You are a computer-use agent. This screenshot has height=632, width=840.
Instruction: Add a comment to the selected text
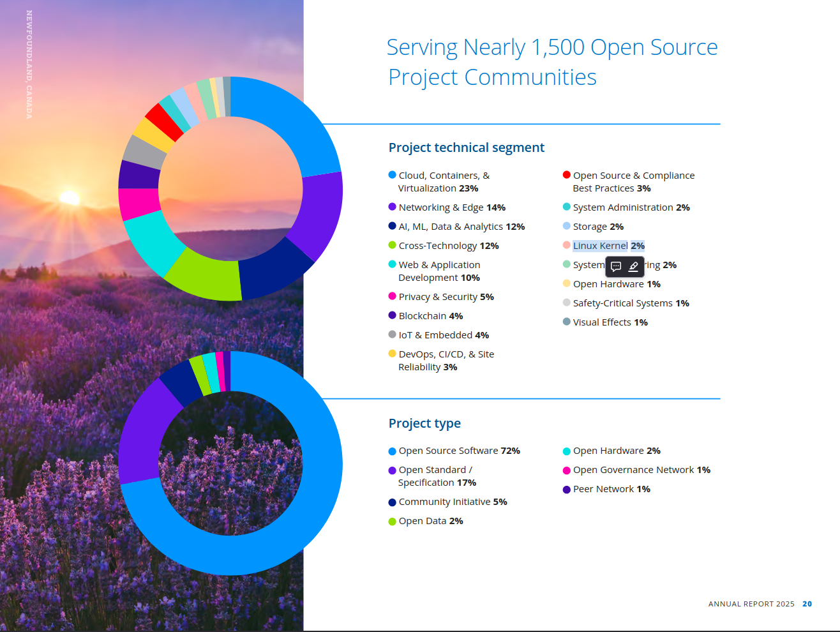[x=616, y=267]
